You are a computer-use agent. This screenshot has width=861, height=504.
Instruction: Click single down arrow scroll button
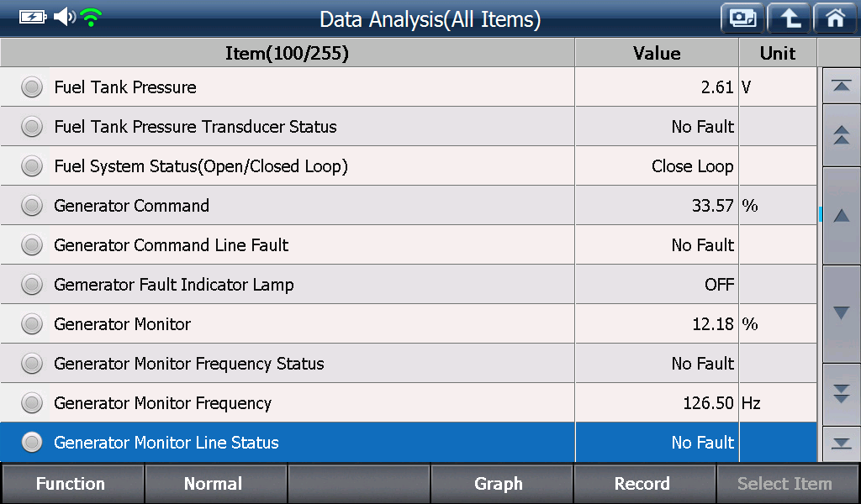pyautogui.click(x=841, y=313)
